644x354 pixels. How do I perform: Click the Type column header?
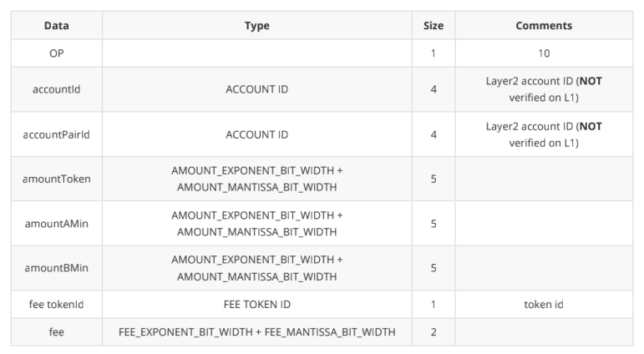[257, 26]
